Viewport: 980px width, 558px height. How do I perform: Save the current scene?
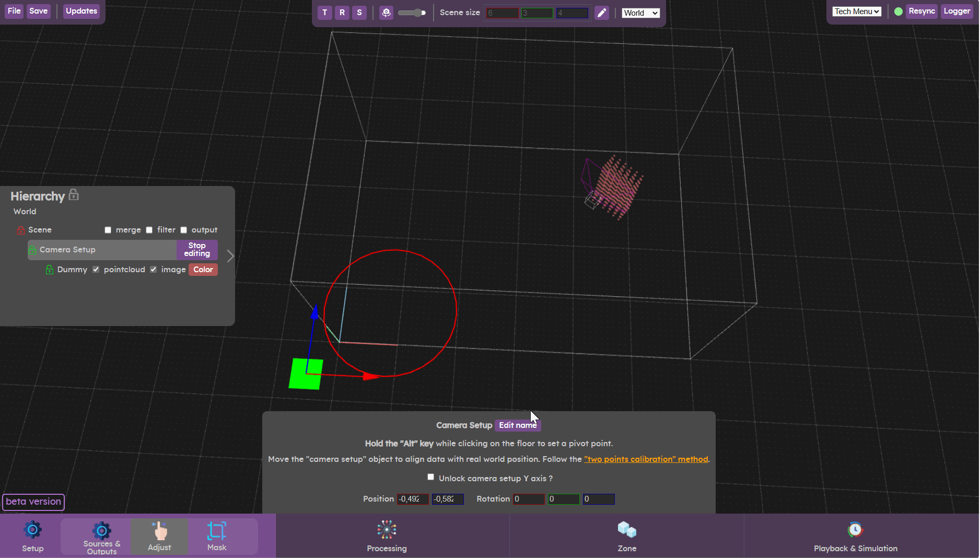pyautogui.click(x=39, y=11)
